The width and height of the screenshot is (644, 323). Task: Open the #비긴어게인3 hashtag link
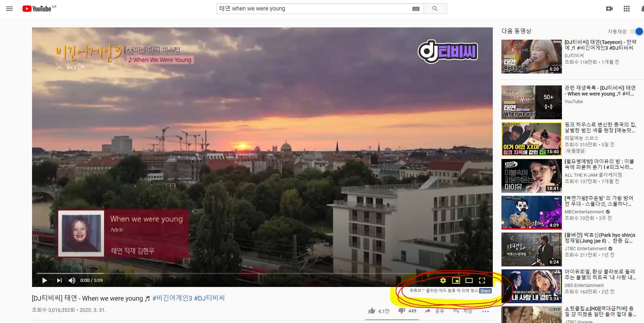(172, 298)
